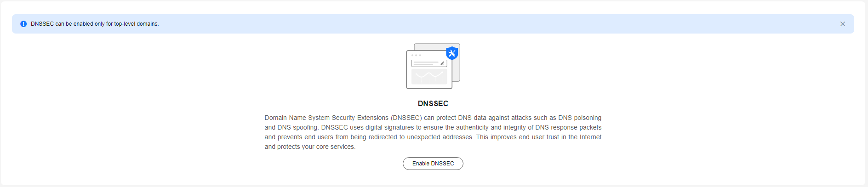Click the bold DNSSEC heading
Viewport: 868px width, 187px height.
[433, 104]
